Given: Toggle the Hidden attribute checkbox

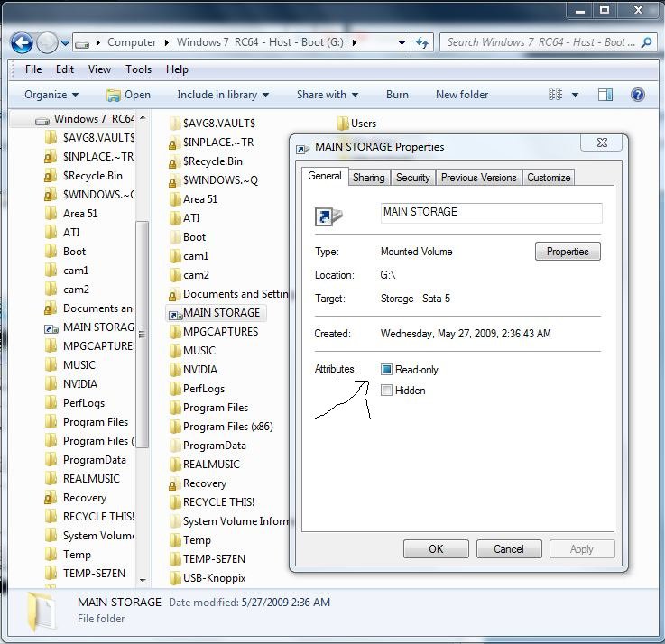Looking at the screenshot, I should (x=386, y=390).
